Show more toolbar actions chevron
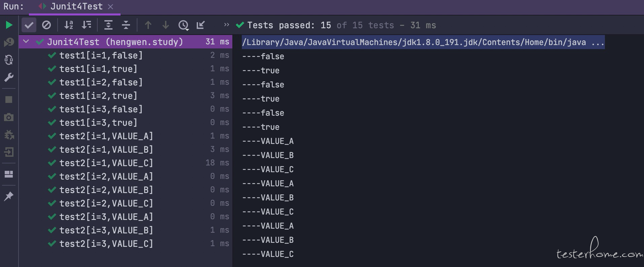 coord(226,25)
